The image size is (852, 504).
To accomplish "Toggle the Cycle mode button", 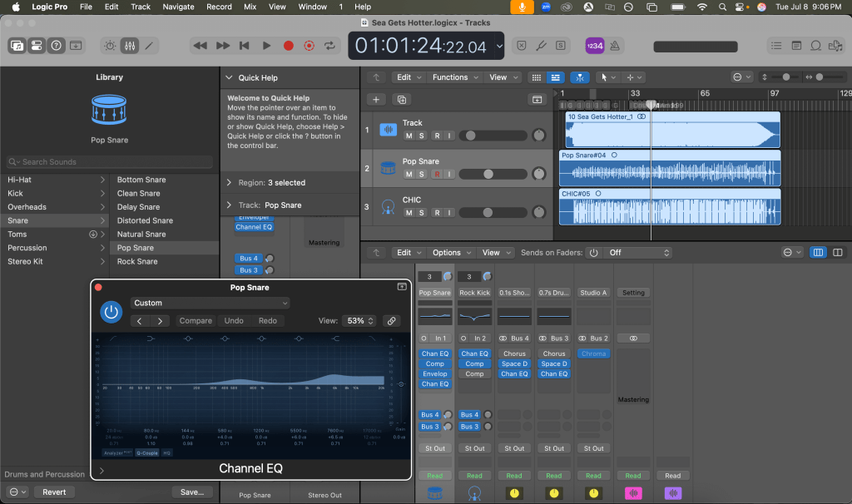I will tap(329, 46).
